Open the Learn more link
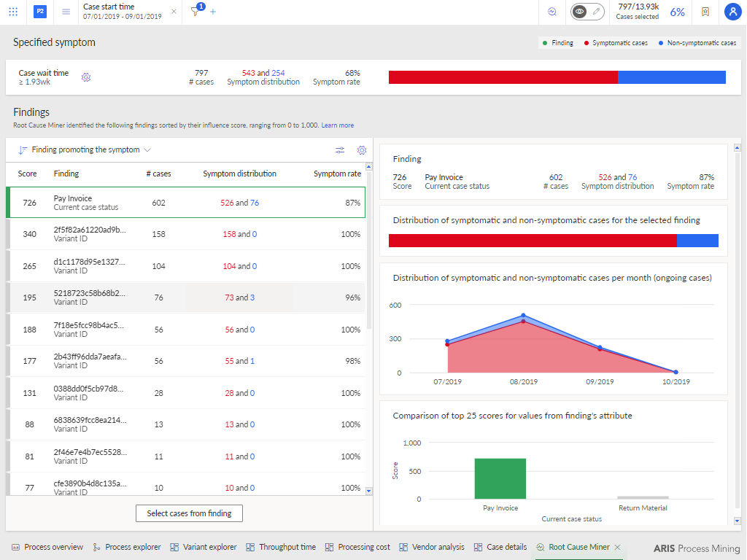This screenshot has height=560, width=747. (337, 125)
